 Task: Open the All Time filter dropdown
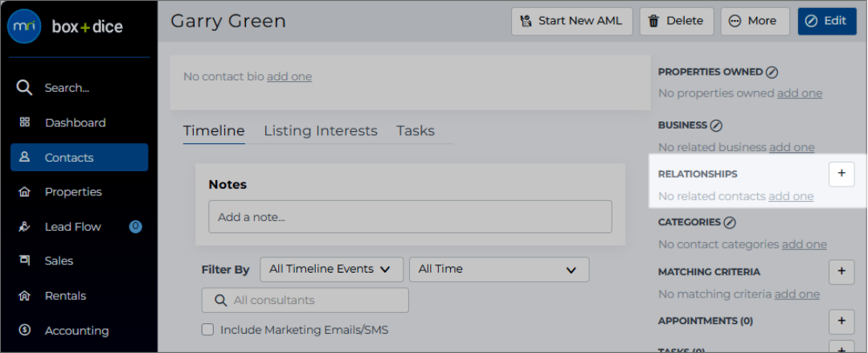pyautogui.click(x=499, y=269)
